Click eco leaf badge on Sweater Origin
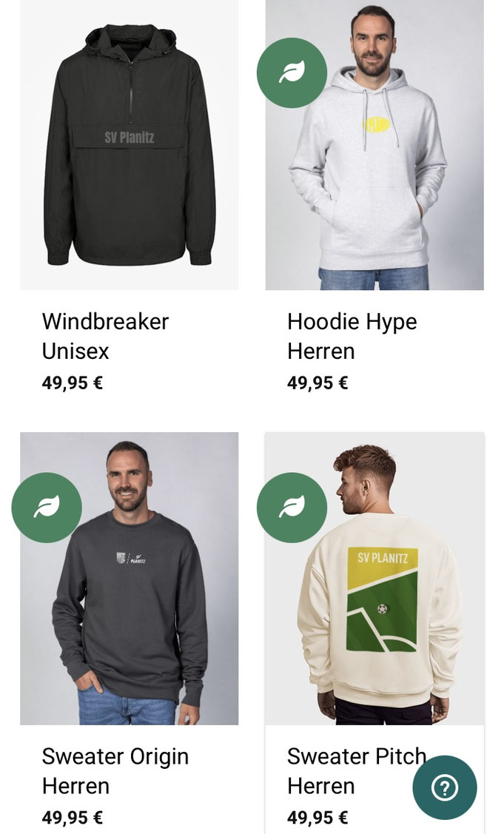The width and height of the screenshot is (504, 834). coord(47,508)
